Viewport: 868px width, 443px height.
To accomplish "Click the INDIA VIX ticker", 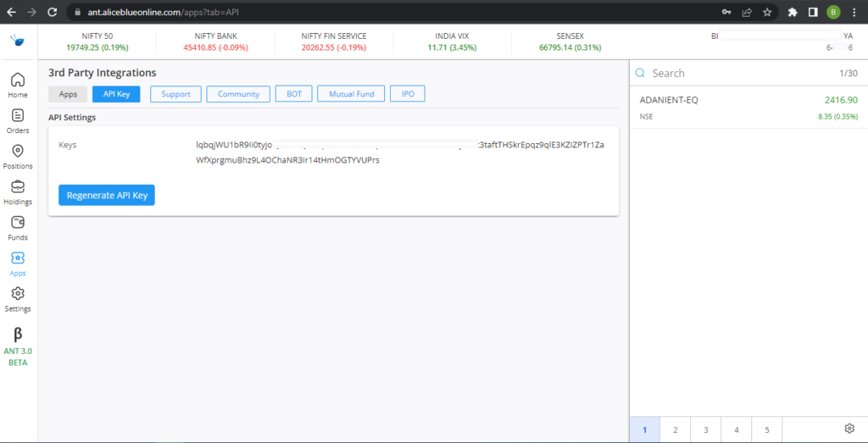I will click(x=453, y=42).
